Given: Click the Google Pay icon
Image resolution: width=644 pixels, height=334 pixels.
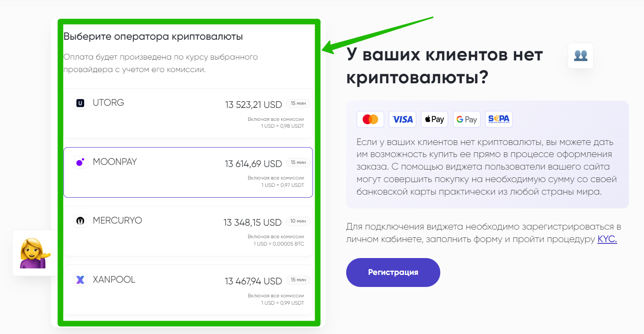Looking at the screenshot, I should tap(467, 120).
